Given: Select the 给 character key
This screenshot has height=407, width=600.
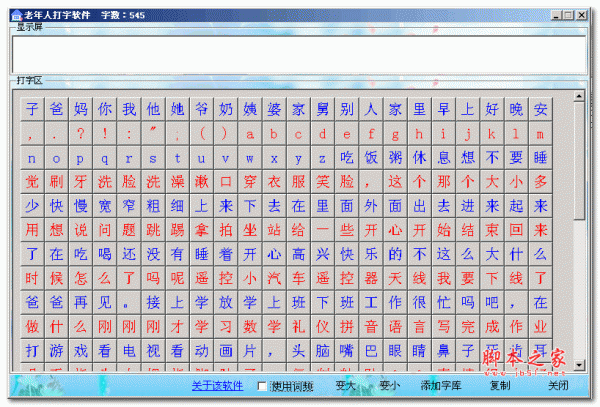Looking at the screenshot, I should pos(298,230).
